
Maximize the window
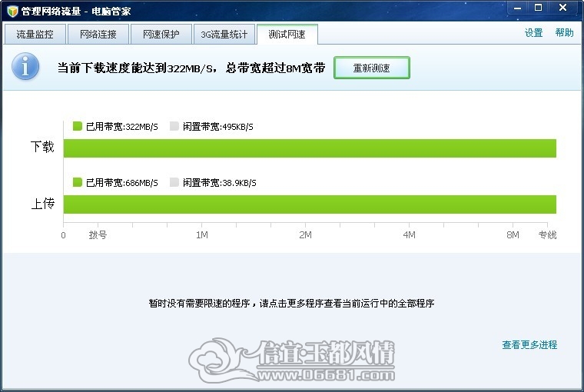[x=538, y=8]
